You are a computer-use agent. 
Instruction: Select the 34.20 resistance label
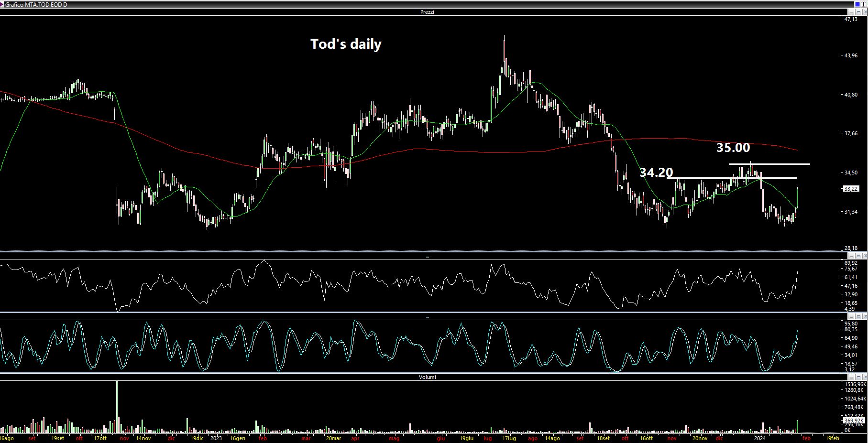click(x=656, y=173)
